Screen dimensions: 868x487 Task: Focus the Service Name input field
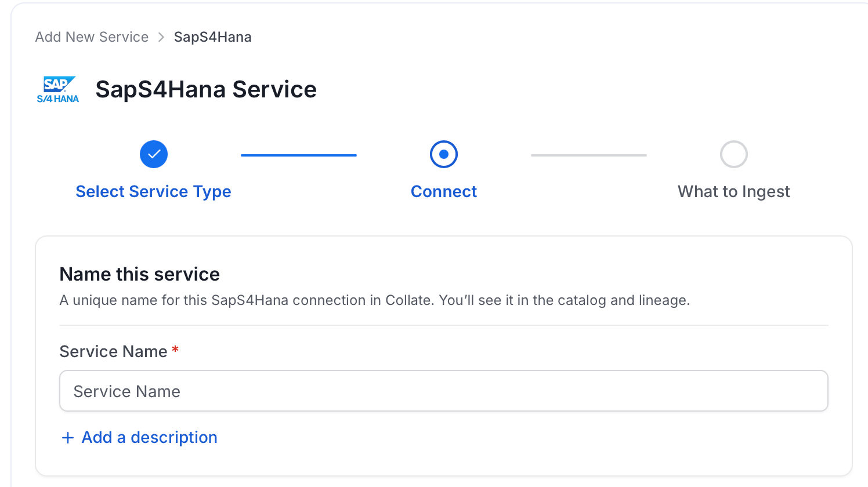pyautogui.click(x=444, y=391)
